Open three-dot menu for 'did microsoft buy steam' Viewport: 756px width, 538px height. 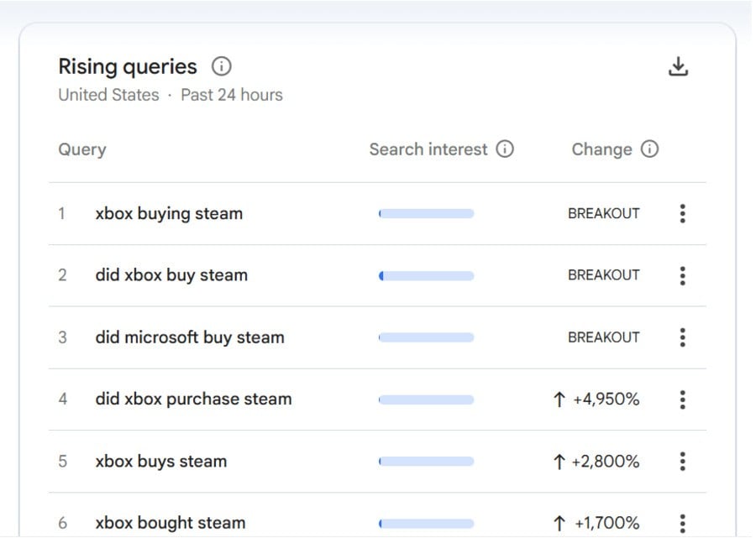coord(682,337)
